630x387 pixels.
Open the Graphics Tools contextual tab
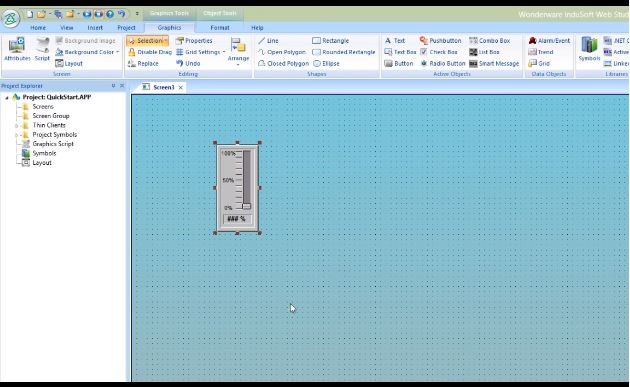[x=169, y=13]
